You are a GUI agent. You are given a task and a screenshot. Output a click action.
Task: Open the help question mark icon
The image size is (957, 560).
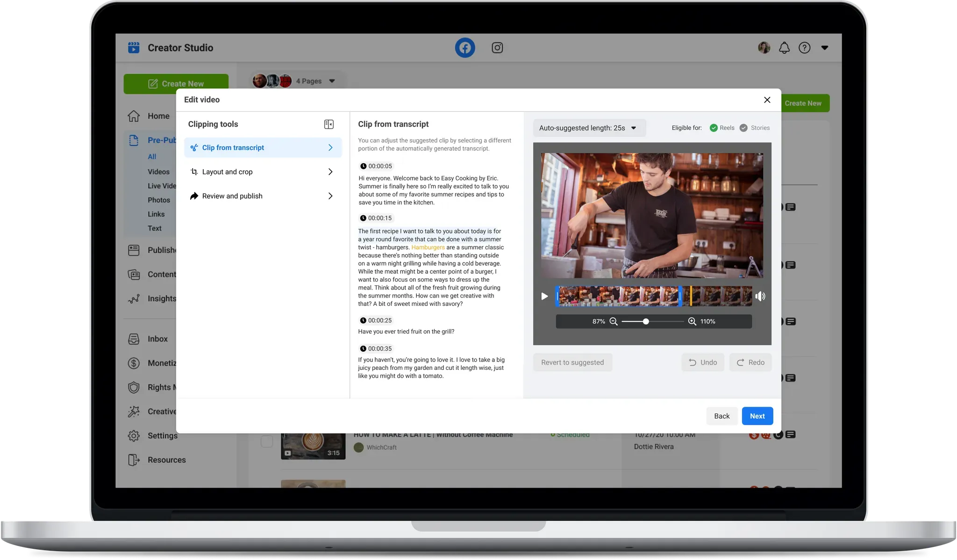click(804, 48)
